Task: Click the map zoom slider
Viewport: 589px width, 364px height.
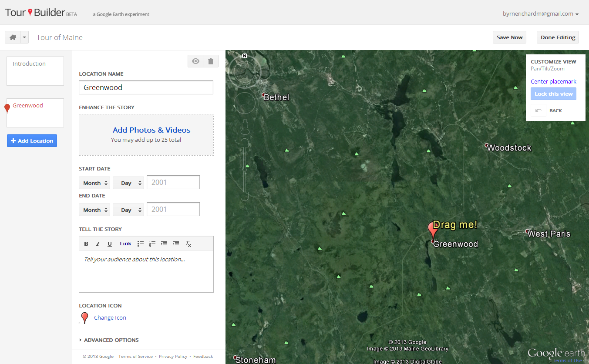Action: [x=245, y=170]
